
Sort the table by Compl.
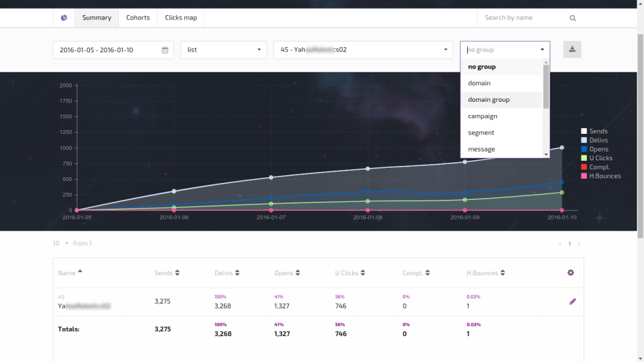pyautogui.click(x=416, y=273)
